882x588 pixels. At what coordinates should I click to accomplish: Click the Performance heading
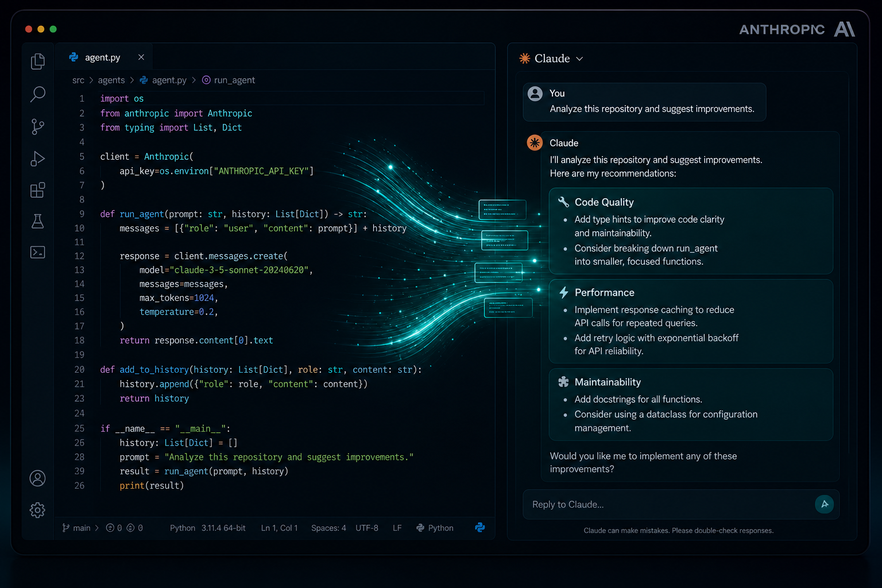coord(604,292)
